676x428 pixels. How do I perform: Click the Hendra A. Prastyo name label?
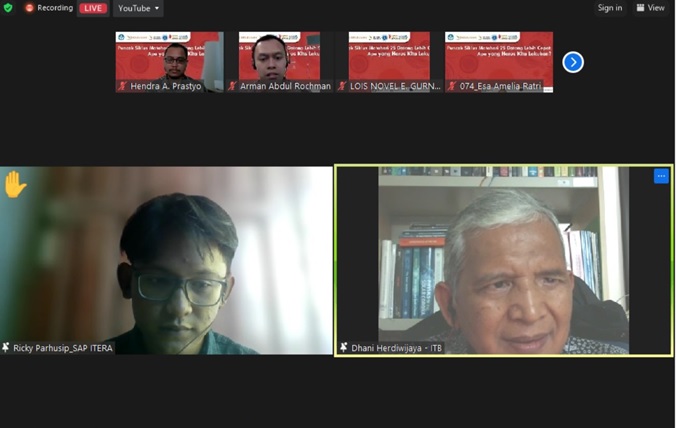point(166,86)
